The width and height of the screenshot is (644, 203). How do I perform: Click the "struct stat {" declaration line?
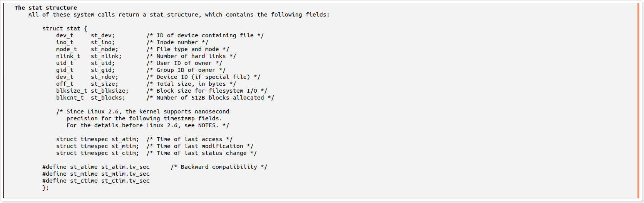tap(65, 28)
